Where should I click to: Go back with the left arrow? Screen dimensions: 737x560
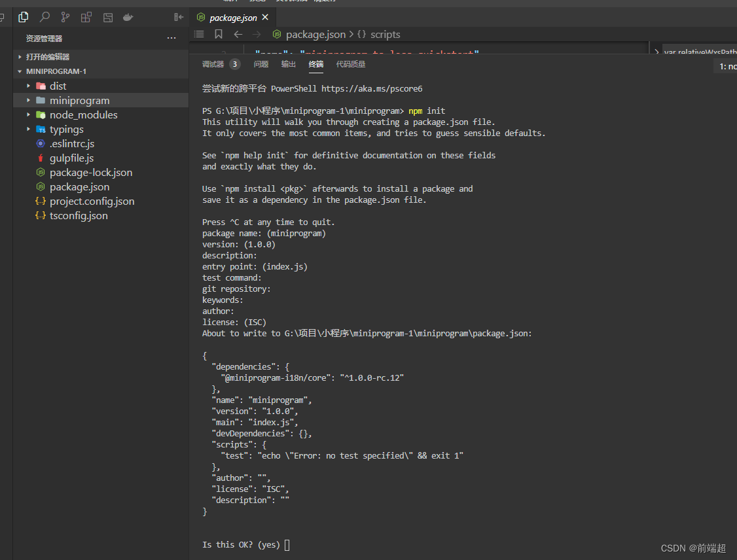click(x=238, y=34)
